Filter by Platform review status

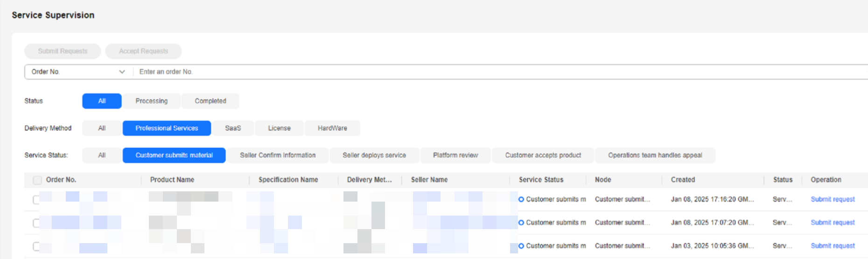pyautogui.click(x=455, y=155)
